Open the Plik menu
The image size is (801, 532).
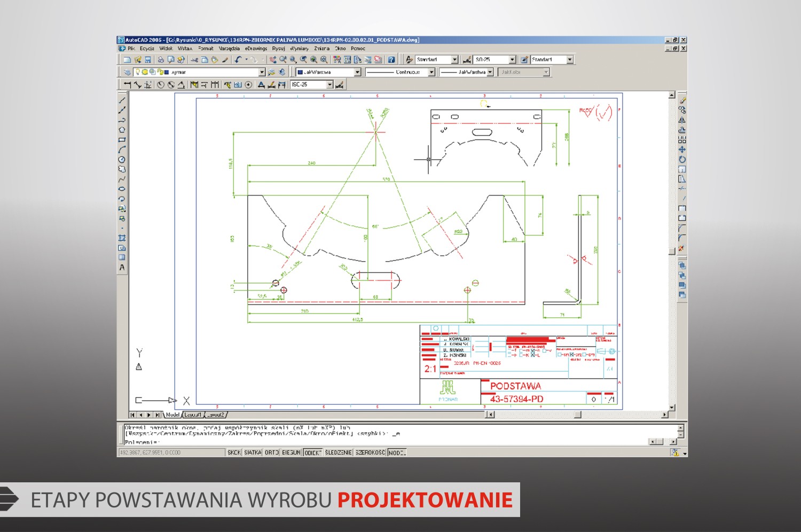131,48
